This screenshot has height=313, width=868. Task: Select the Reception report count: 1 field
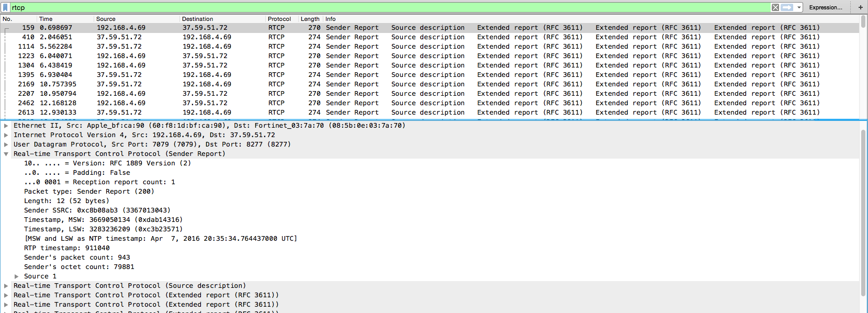coord(99,182)
